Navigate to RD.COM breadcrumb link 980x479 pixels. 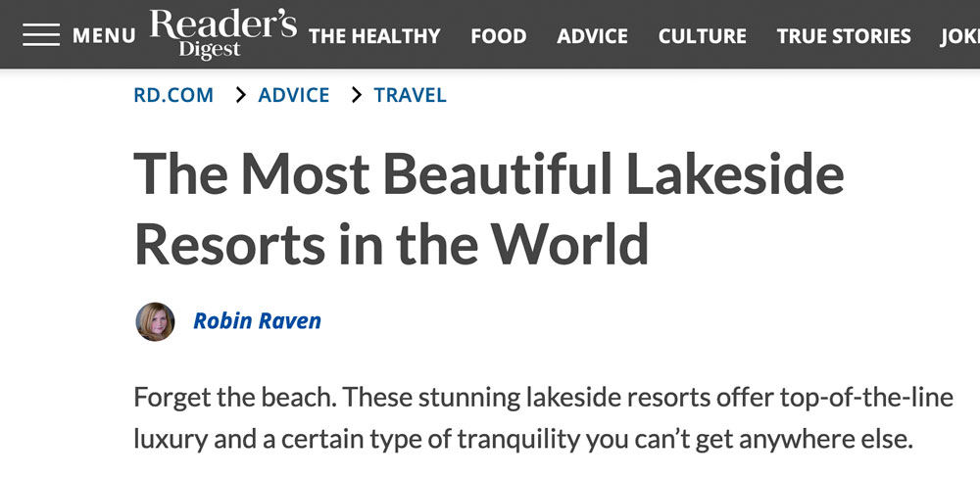point(173,95)
